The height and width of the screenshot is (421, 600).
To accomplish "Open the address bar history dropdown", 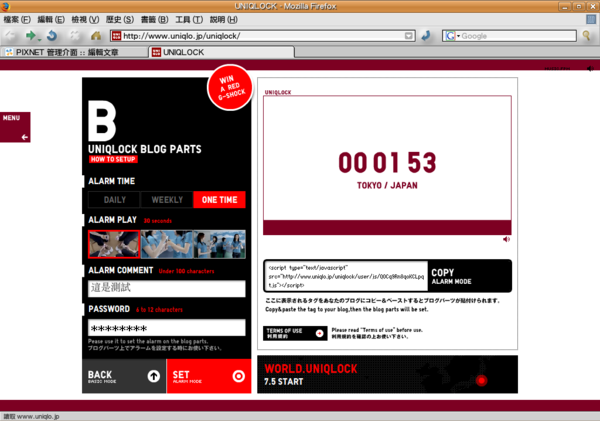I will (409, 36).
